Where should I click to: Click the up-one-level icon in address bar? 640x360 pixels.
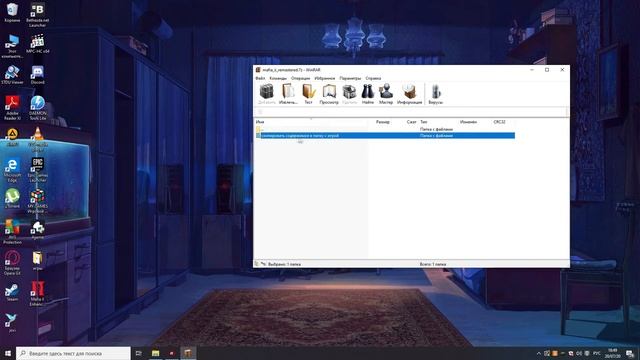[260, 112]
